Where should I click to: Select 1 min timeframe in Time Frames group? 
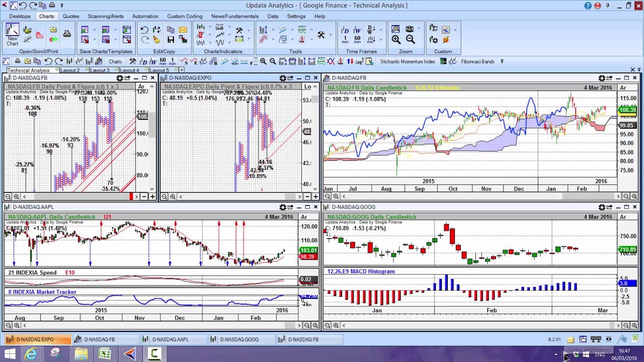pos(345,40)
